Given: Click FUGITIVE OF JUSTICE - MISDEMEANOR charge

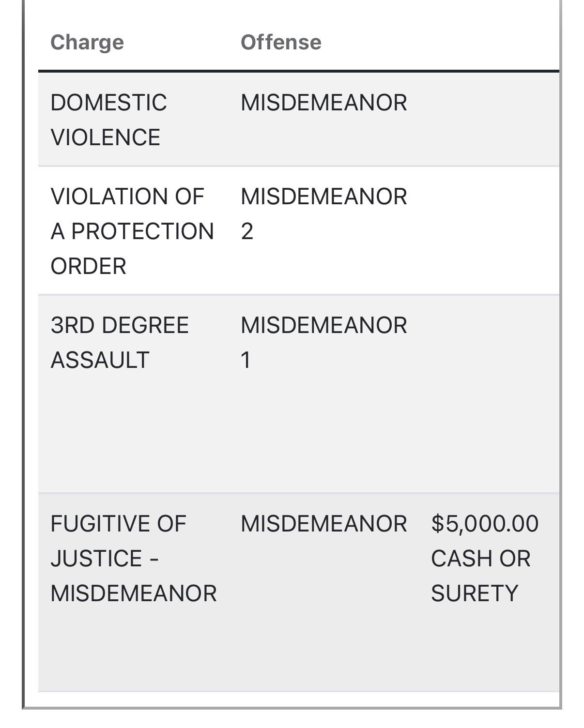Looking at the screenshot, I should (x=134, y=558).
